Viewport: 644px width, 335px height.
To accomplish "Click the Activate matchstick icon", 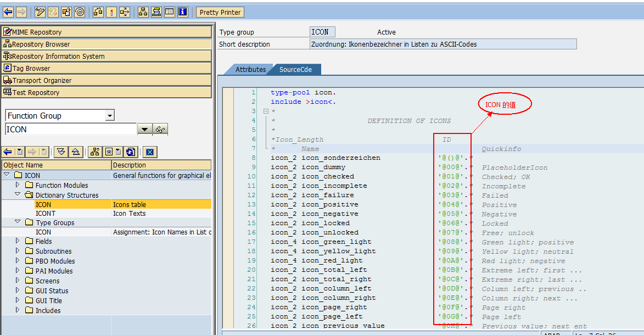I will click(x=111, y=12).
